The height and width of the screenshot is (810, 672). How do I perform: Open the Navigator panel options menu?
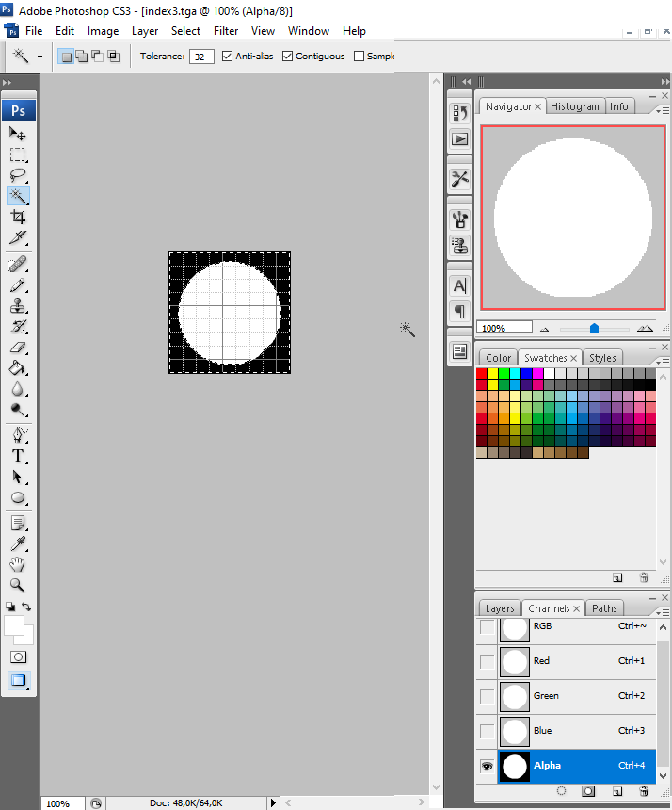(x=664, y=109)
